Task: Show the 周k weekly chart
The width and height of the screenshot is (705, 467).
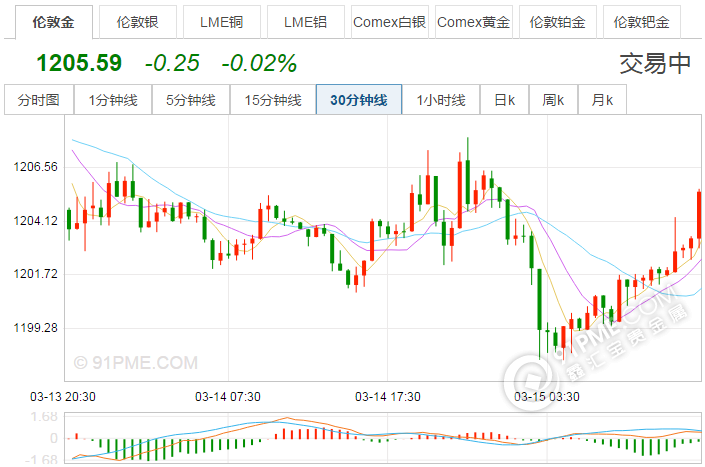Action: coord(553,99)
